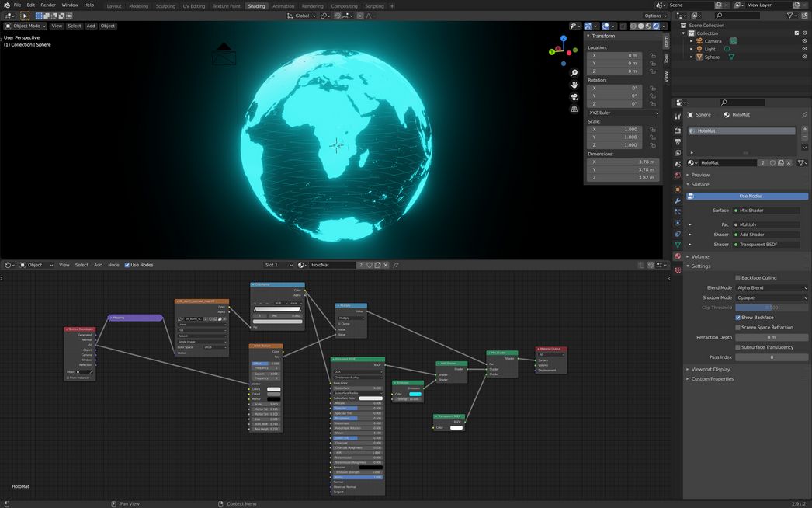Viewport: 812px width, 508px height.
Task: Switch to the Compositing workspace tab
Action: point(344,6)
